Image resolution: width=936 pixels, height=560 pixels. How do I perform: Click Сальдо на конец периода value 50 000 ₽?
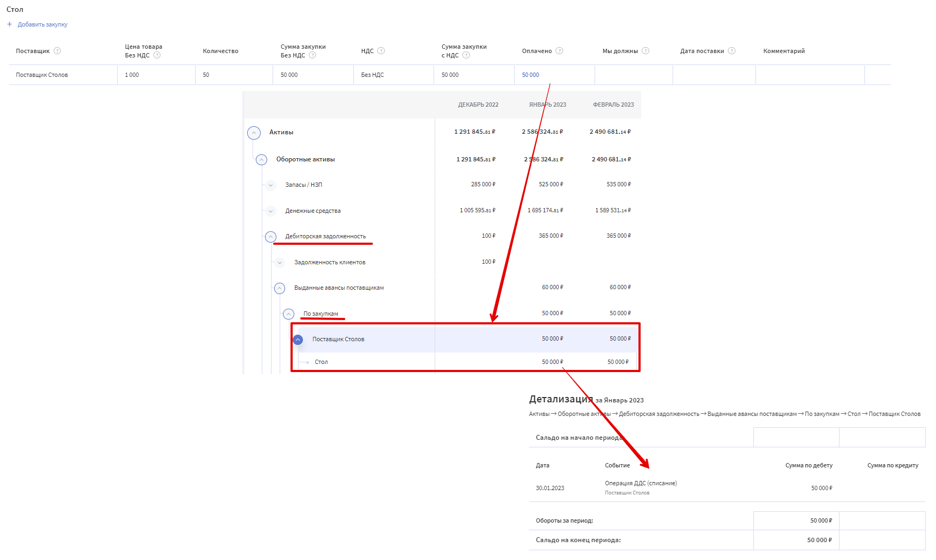point(819,541)
